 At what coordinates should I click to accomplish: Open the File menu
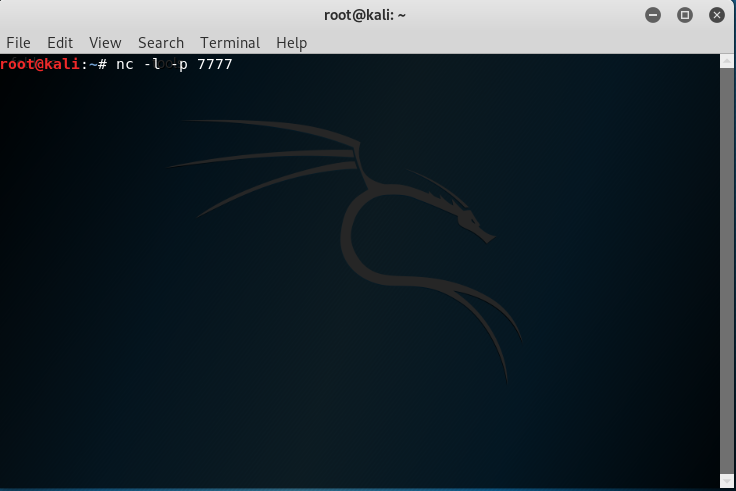coord(18,43)
